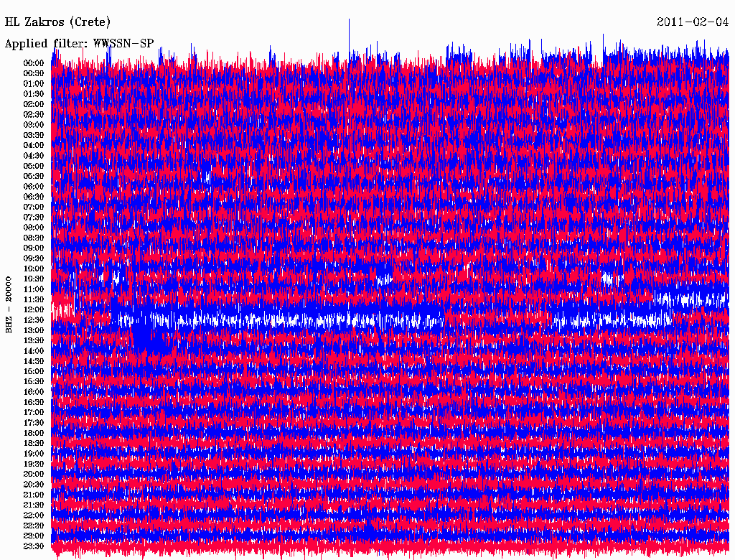Click the 07:00 time label
Image resolution: width=735 pixels, height=560 pixels.
[34, 207]
